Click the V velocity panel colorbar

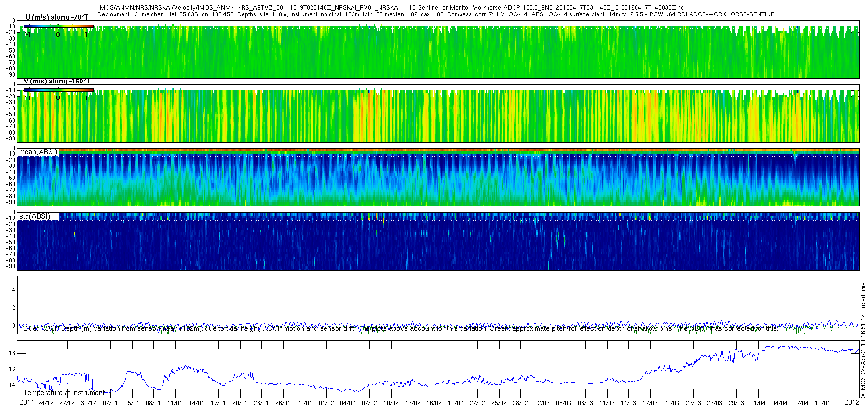tap(58, 90)
